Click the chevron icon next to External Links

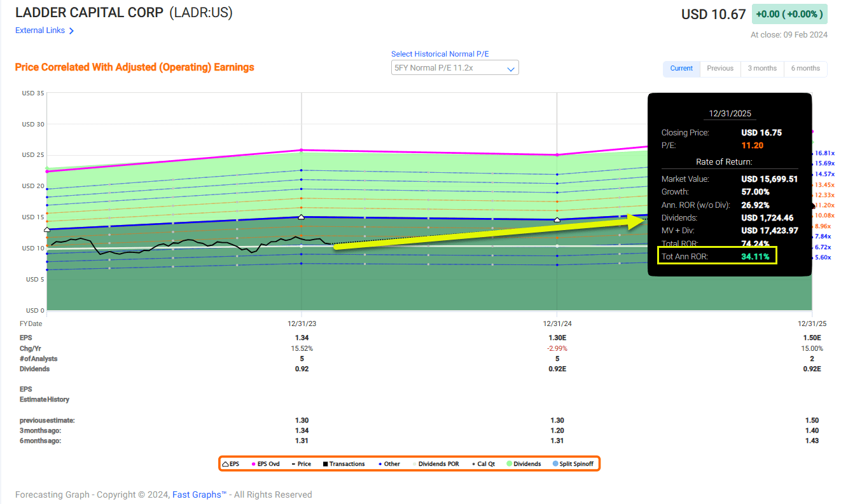click(73, 30)
